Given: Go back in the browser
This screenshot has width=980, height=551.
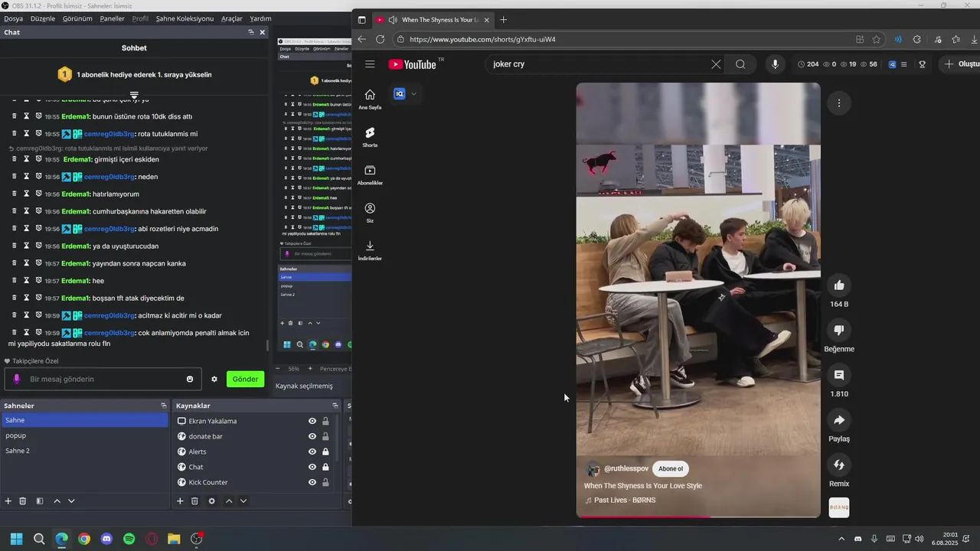Looking at the screenshot, I should click(361, 39).
